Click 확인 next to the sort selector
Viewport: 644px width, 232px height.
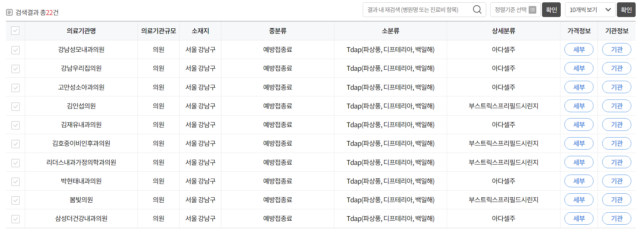point(551,9)
